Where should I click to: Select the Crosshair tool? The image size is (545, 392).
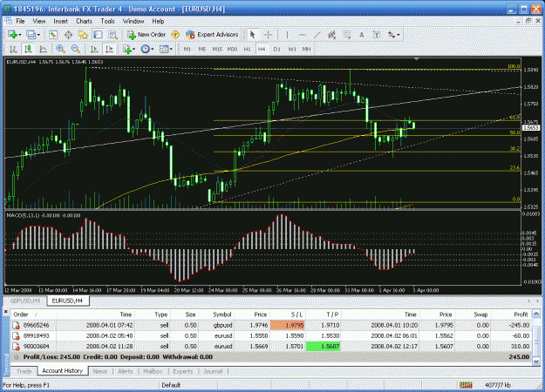pyautogui.click(x=268, y=35)
